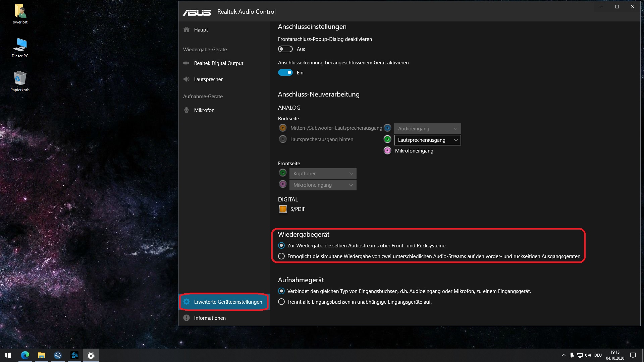
Task: Click the orange Mitten-/Subwoofer jack icon
Action: (283, 128)
